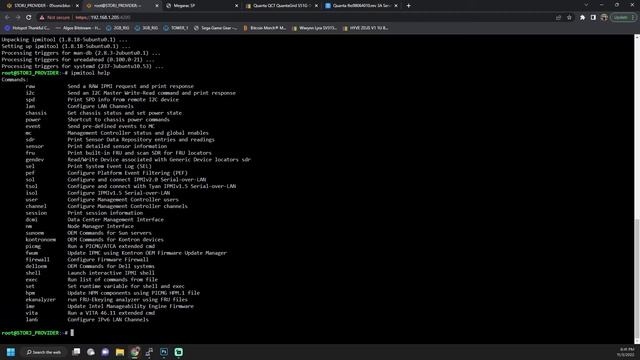Click the 'sensor' command in the list
Viewport: 640px width, 360px height.
coord(34,146)
